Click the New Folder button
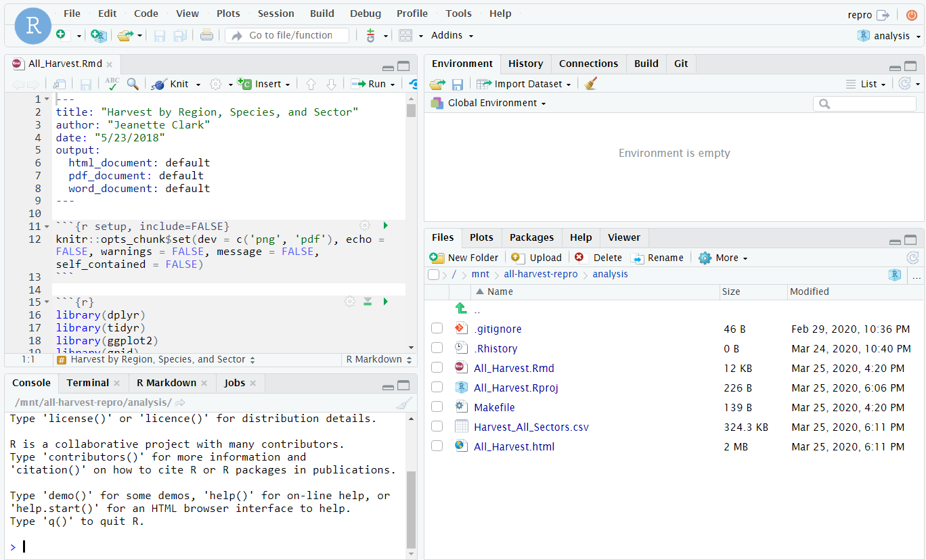 pos(464,258)
